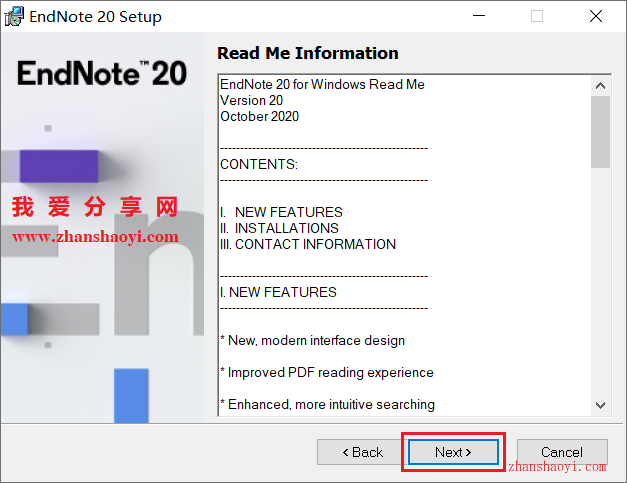This screenshot has height=483, width=627.
Task: Click the 'I. NEW FEATURES' contents entry
Action: tap(282, 212)
